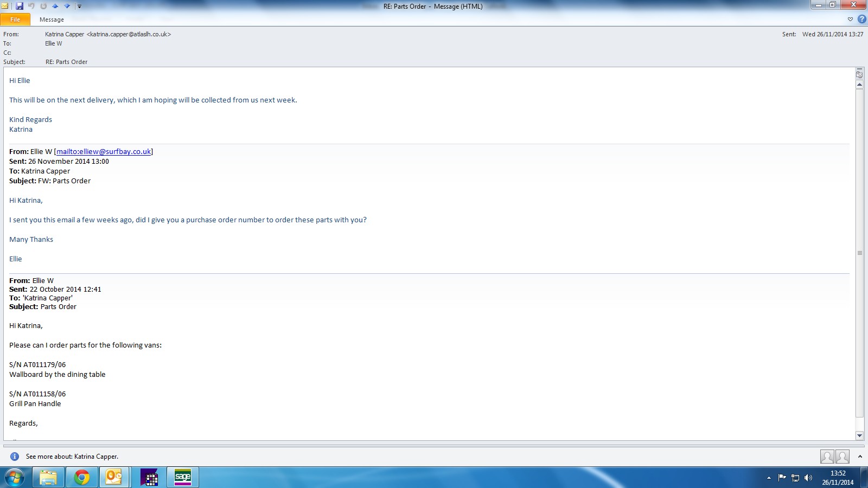Click the Save icon in Quick Access Toolbar
868x488 pixels.
pos(20,6)
